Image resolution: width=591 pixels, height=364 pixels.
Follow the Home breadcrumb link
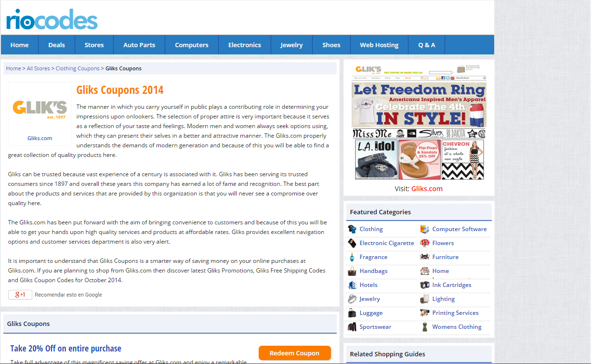click(x=13, y=68)
